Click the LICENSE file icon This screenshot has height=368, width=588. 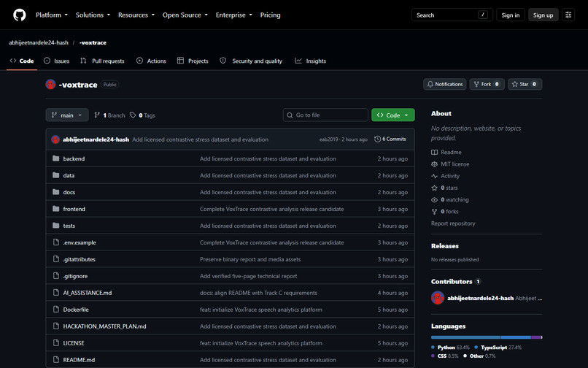tap(56, 343)
